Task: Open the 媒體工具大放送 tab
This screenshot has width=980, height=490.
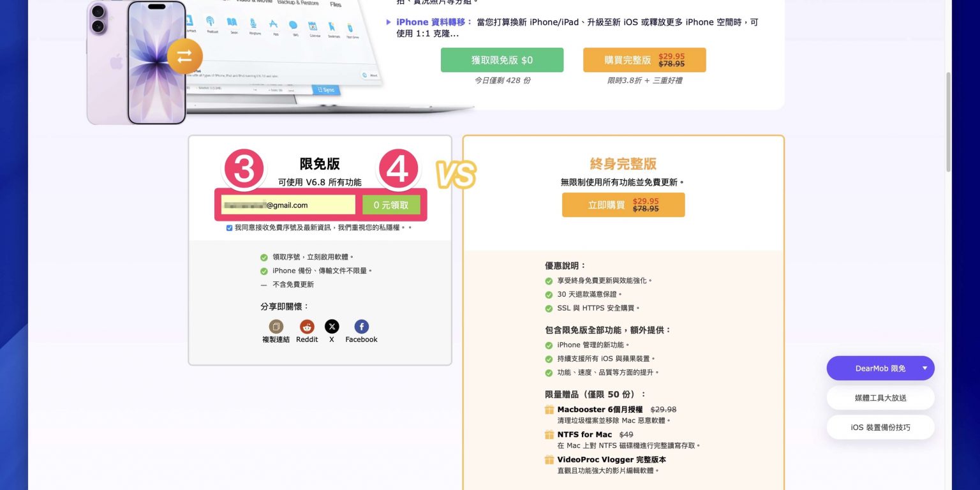Action: (x=880, y=397)
